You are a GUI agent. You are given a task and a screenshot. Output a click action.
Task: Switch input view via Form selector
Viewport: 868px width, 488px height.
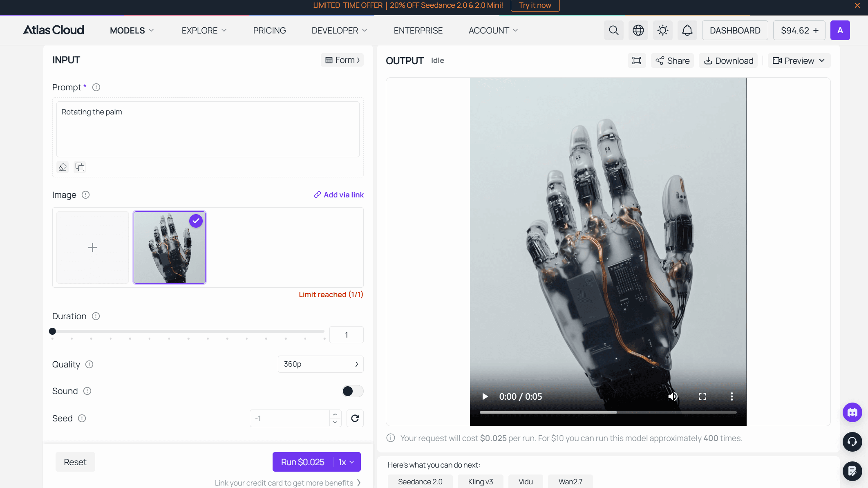click(342, 60)
